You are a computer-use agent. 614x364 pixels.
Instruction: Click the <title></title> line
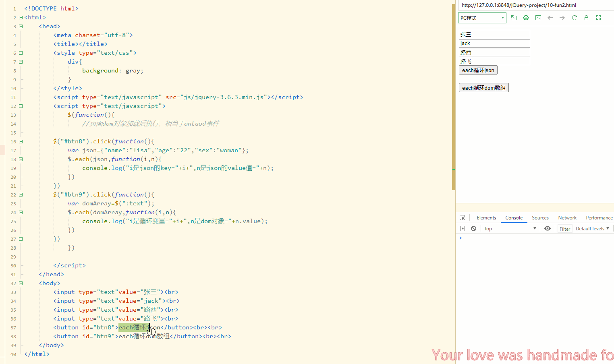click(x=80, y=44)
